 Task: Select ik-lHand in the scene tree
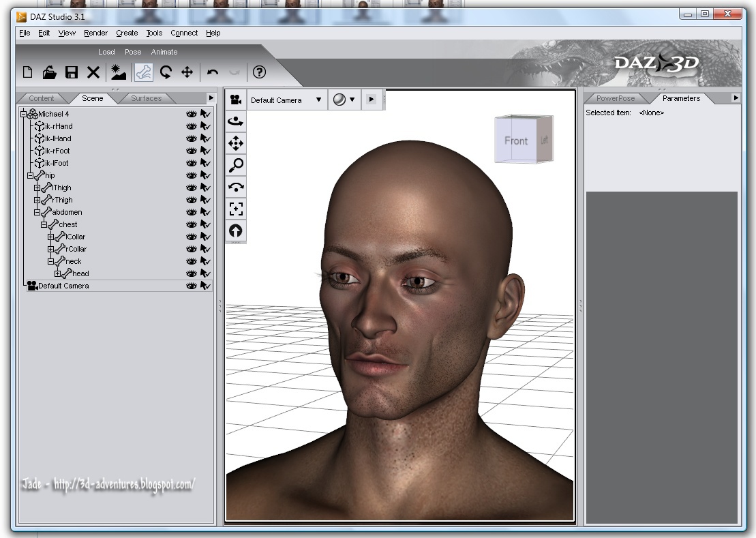tap(58, 138)
